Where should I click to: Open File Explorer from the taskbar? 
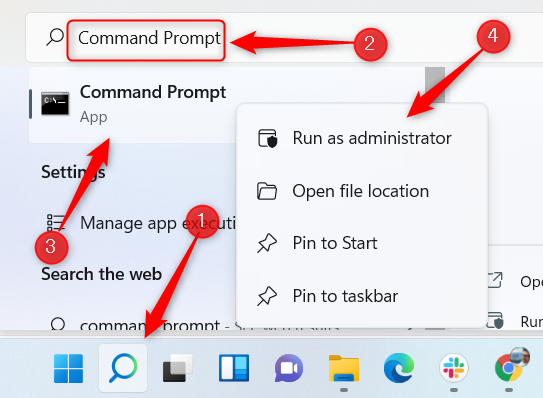(x=344, y=369)
